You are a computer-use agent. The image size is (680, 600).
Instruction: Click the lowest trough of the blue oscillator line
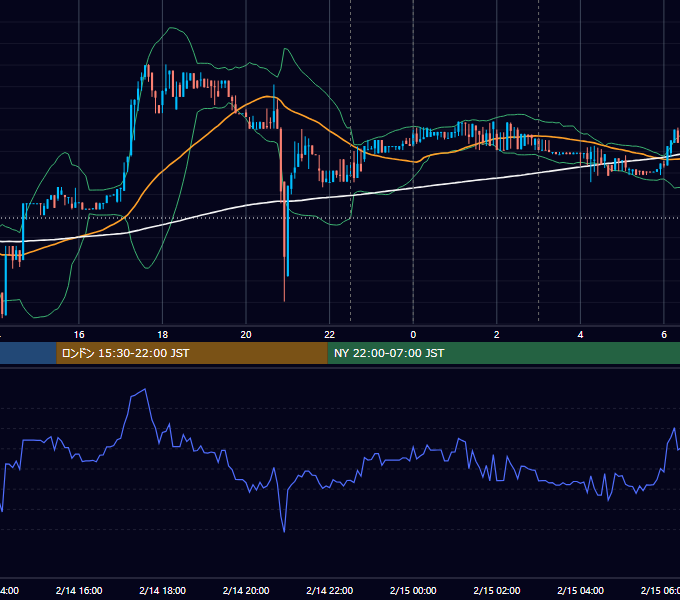(284, 531)
